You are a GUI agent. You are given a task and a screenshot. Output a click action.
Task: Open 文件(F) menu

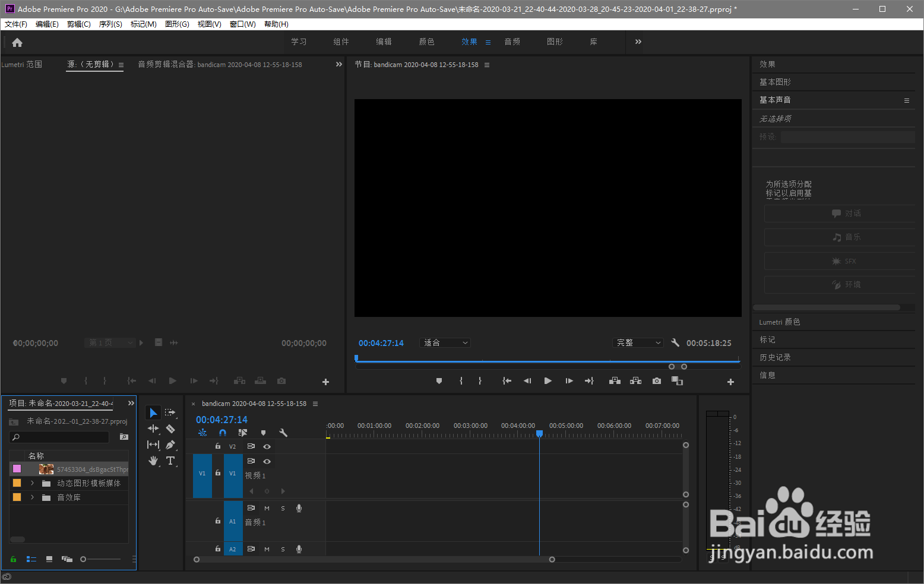tap(16, 24)
